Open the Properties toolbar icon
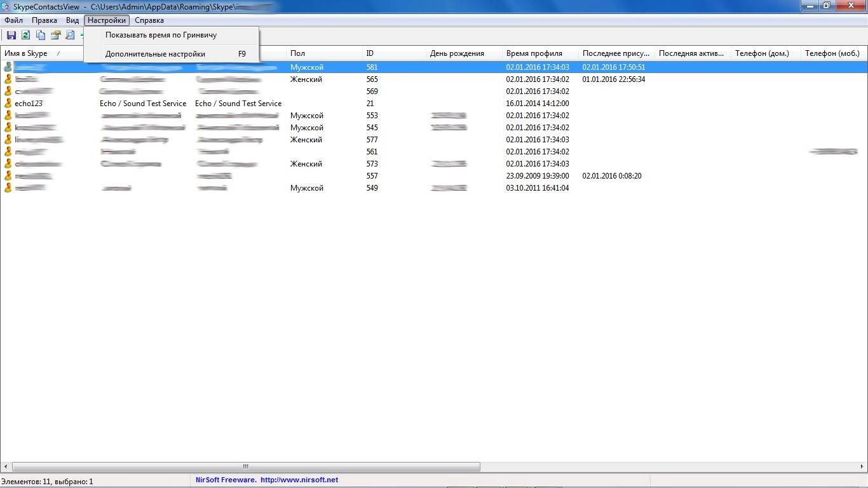The width and height of the screenshot is (868, 488). tap(55, 36)
